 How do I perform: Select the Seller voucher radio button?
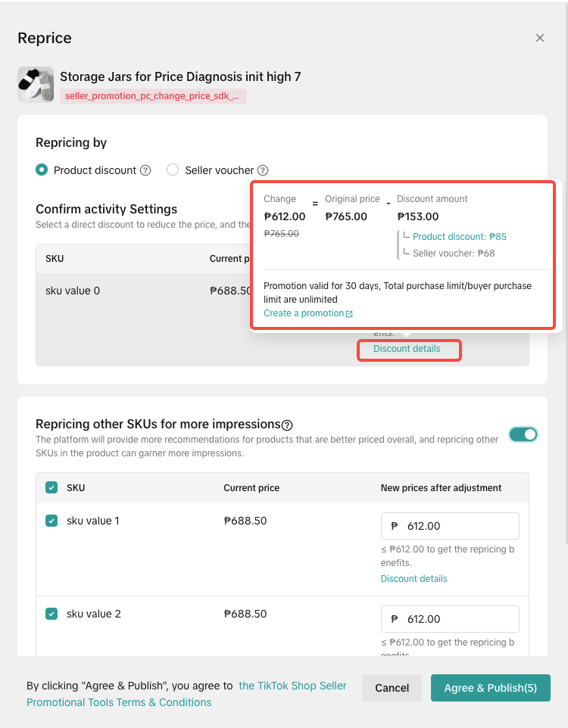173,170
